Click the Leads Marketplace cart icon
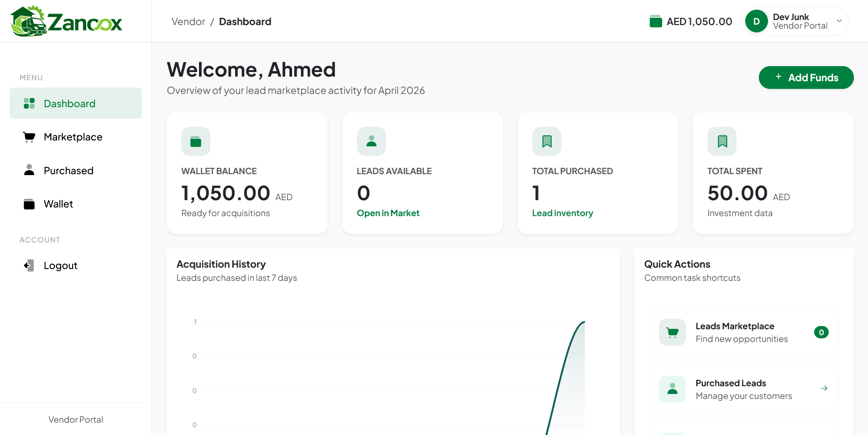Screen dimensions: 868x435 click(672, 332)
